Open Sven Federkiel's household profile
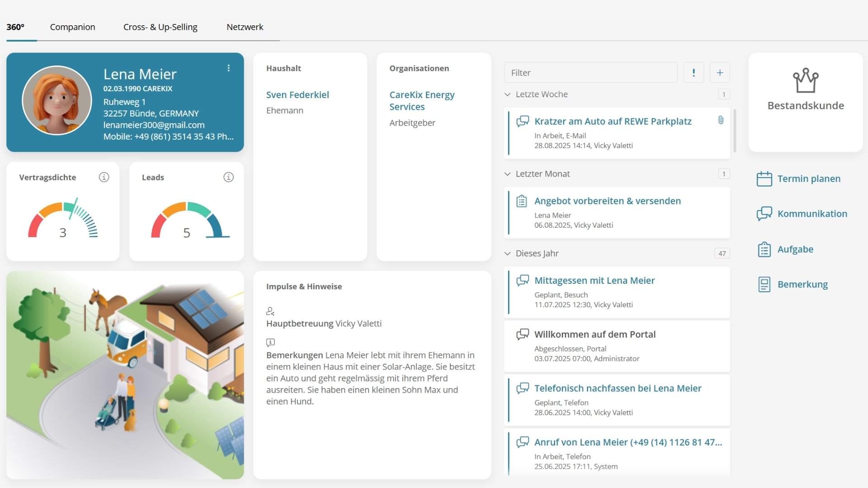 click(298, 94)
